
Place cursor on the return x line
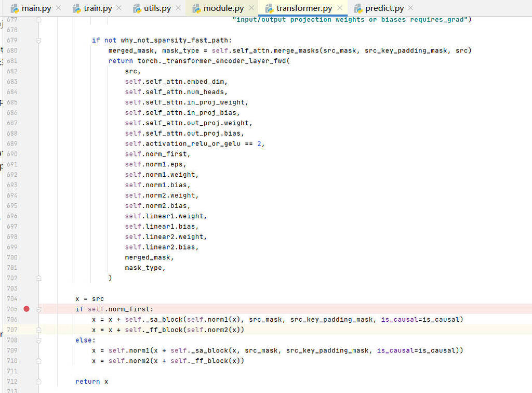click(91, 382)
